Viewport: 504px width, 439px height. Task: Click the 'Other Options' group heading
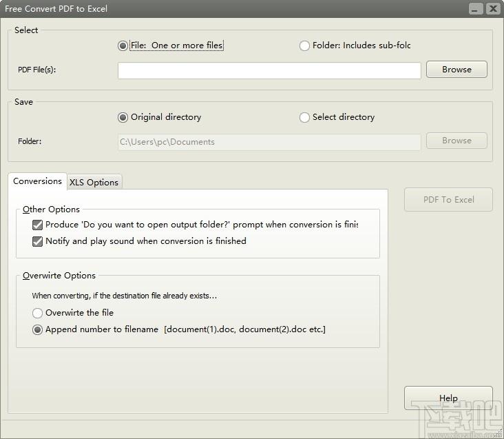pyautogui.click(x=51, y=210)
